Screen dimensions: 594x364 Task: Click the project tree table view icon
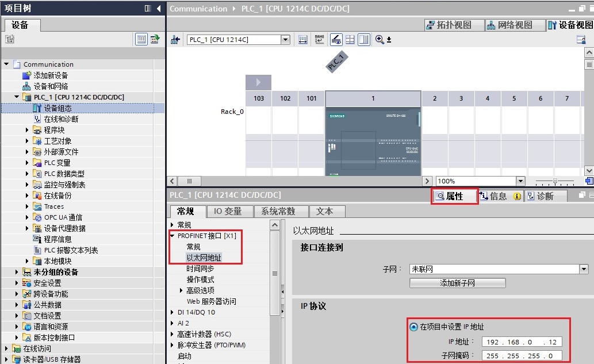point(155,39)
